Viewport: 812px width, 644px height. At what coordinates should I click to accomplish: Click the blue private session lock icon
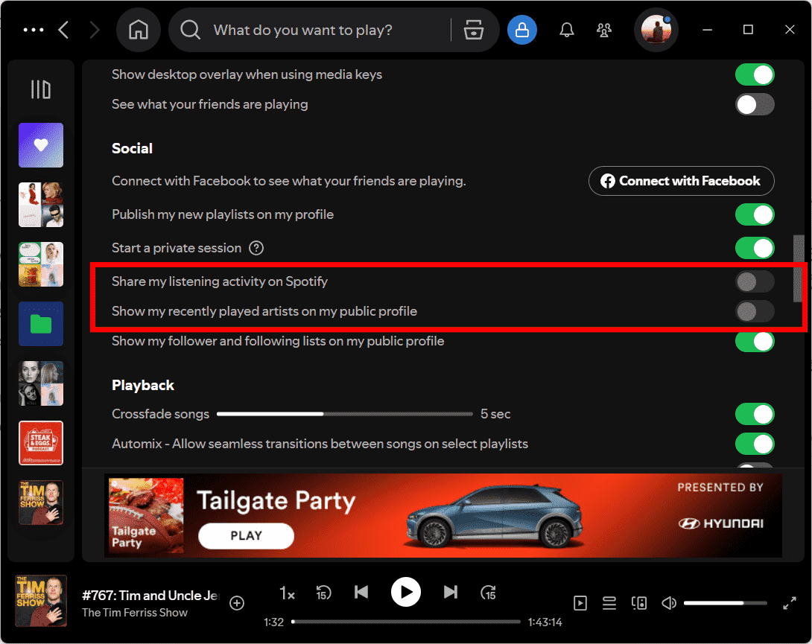coord(522,30)
